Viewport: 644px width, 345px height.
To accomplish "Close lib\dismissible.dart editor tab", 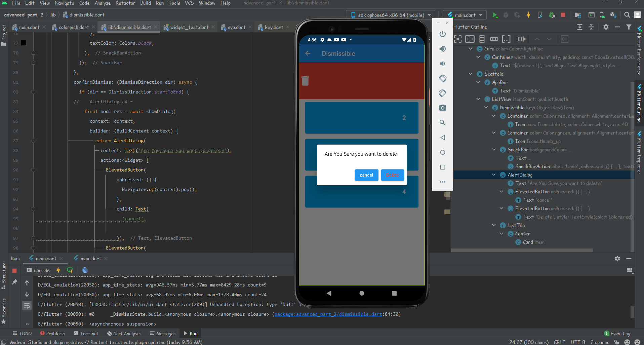I will (155, 27).
